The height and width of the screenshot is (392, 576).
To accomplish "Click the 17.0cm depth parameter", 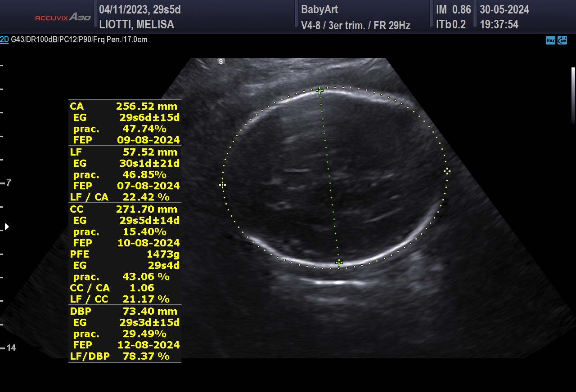I will click(x=135, y=40).
